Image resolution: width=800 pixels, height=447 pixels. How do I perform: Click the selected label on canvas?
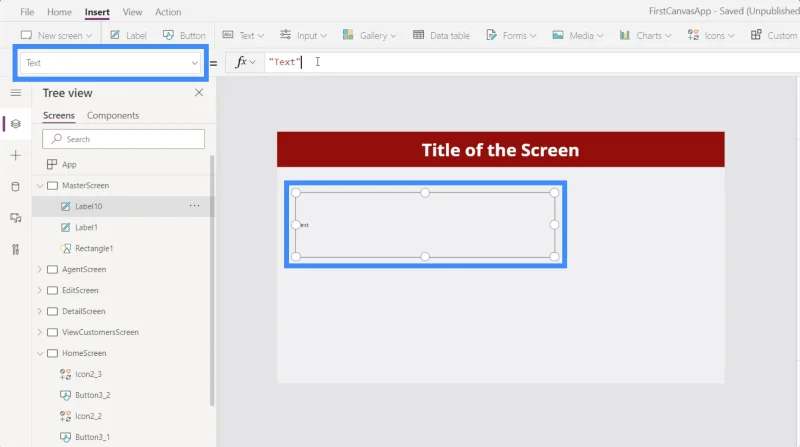click(425, 225)
